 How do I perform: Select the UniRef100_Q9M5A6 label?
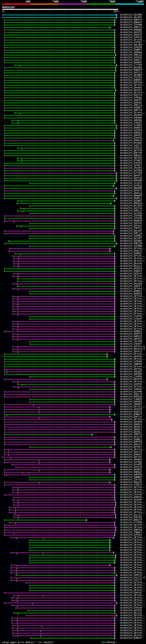pos(131,53)
